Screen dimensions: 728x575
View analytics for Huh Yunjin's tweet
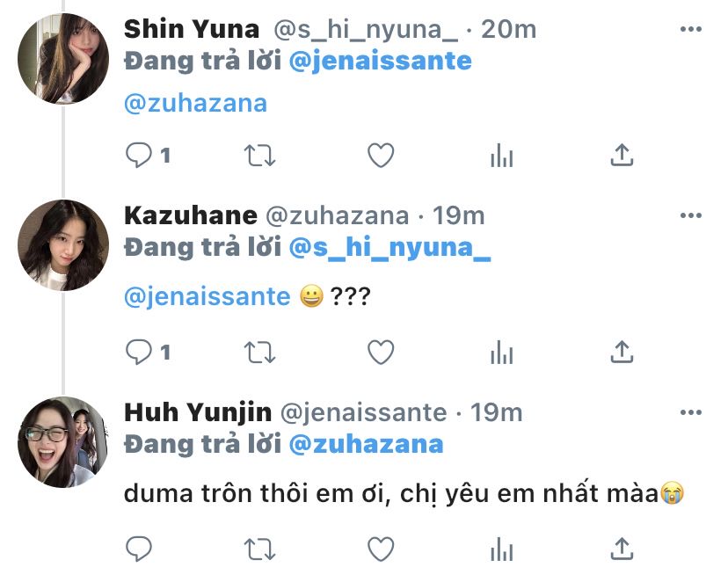tap(501, 550)
